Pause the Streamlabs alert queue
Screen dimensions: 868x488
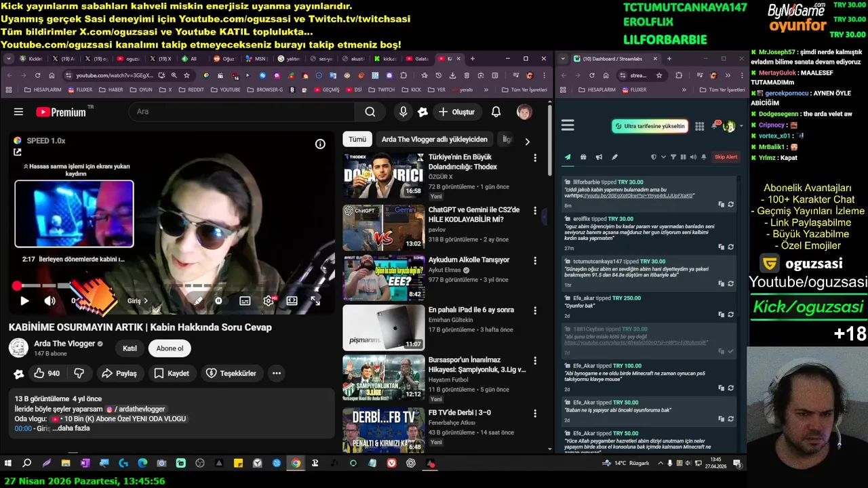[683, 157]
